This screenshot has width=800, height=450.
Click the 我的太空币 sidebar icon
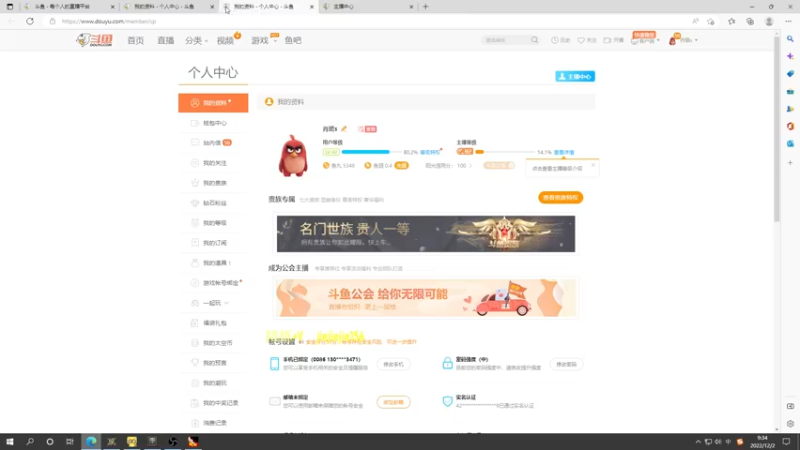click(195, 343)
